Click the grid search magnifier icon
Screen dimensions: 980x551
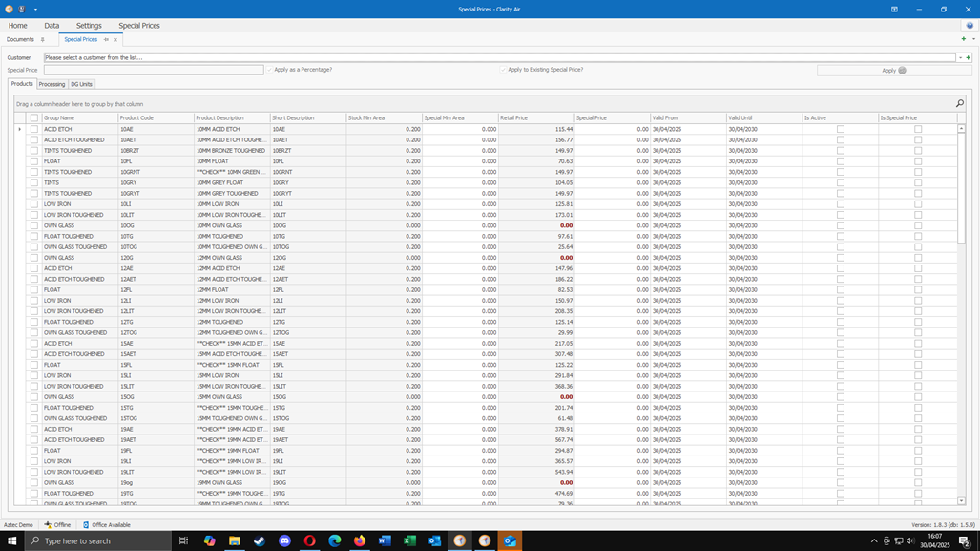(959, 103)
